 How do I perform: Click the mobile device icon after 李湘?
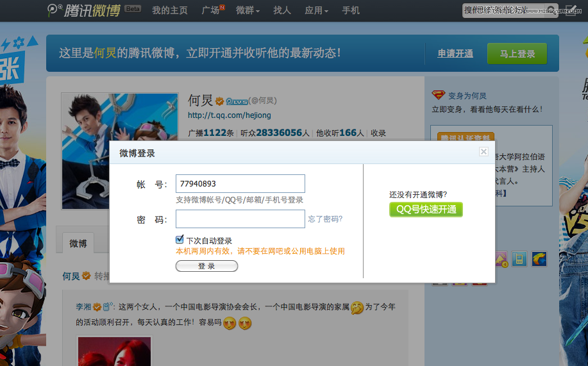[108, 306]
